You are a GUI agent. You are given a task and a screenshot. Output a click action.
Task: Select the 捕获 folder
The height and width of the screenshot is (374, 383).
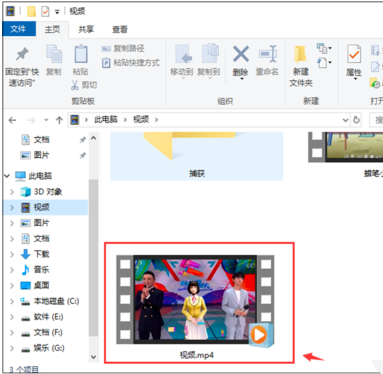coord(197,156)
